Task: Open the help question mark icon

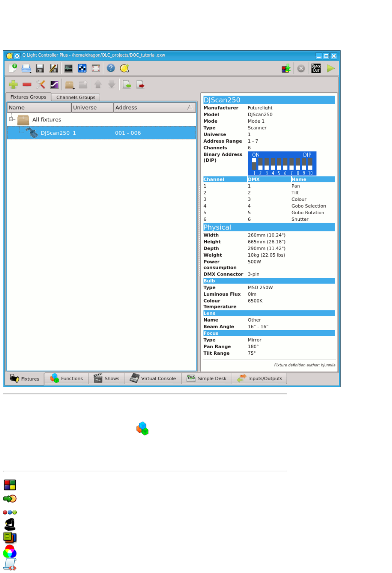Action: tap(111, 68)
